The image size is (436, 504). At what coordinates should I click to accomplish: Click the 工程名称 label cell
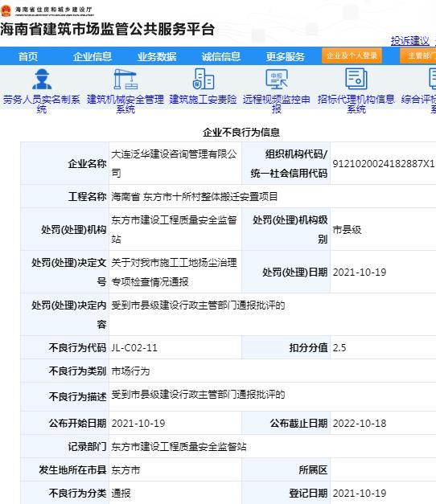[65, 196]
